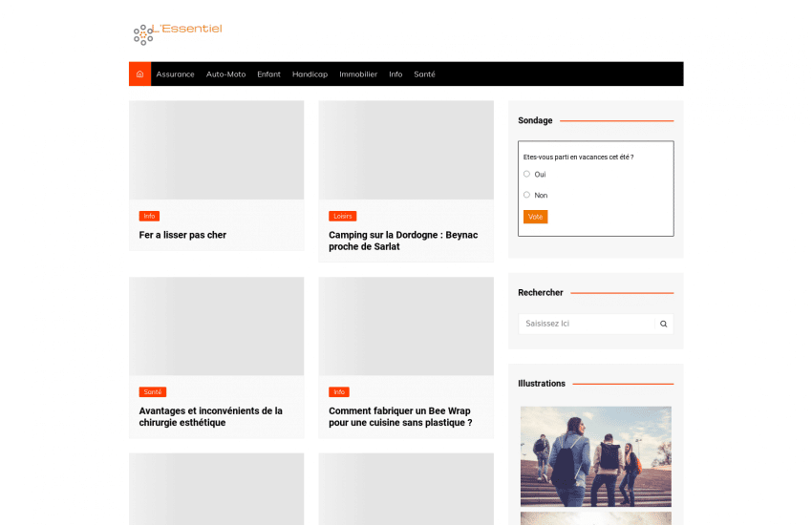Go to the home icon in navigation bar
The width and height of the screenshot is (812, 525).
[139, 73]
